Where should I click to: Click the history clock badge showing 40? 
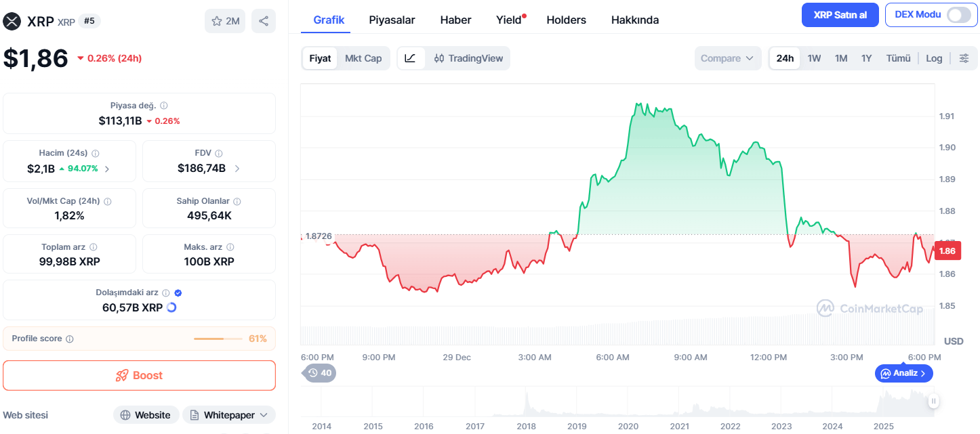(320, 373)
